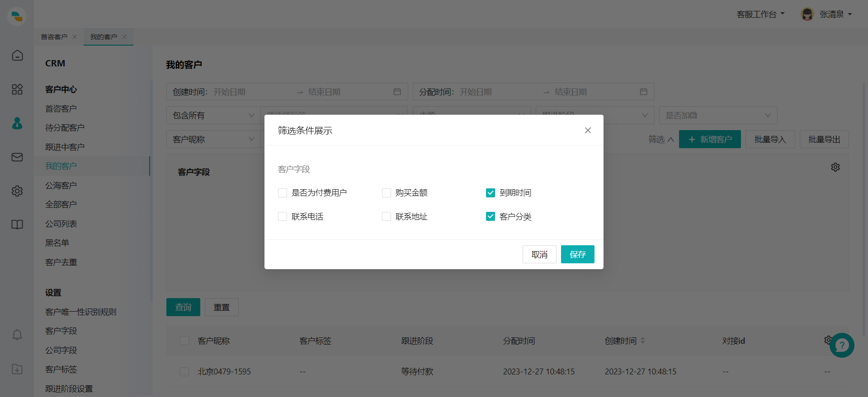Open the book icon in sidebar
The image size is (868, 397).
point(17,224)
